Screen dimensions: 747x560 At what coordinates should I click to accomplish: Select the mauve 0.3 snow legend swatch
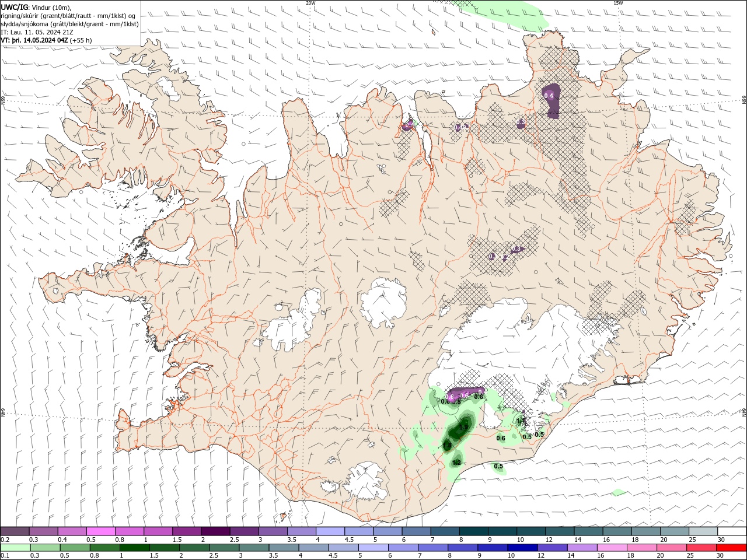click(43, 531)
